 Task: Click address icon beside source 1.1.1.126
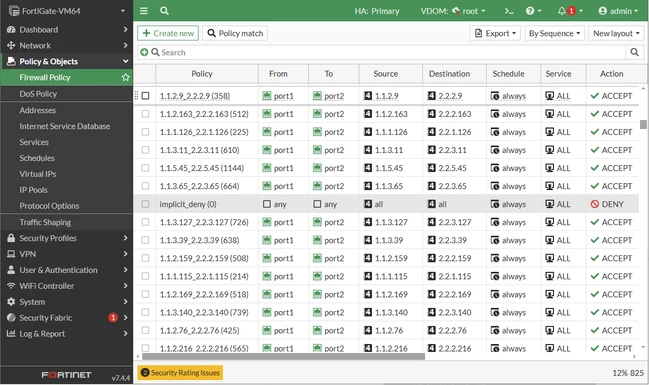(368, 132)
